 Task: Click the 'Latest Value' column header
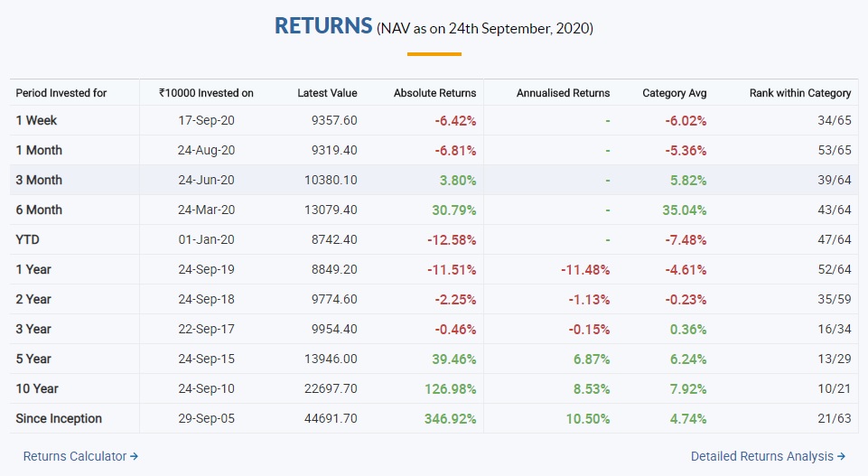pos(327,93)
